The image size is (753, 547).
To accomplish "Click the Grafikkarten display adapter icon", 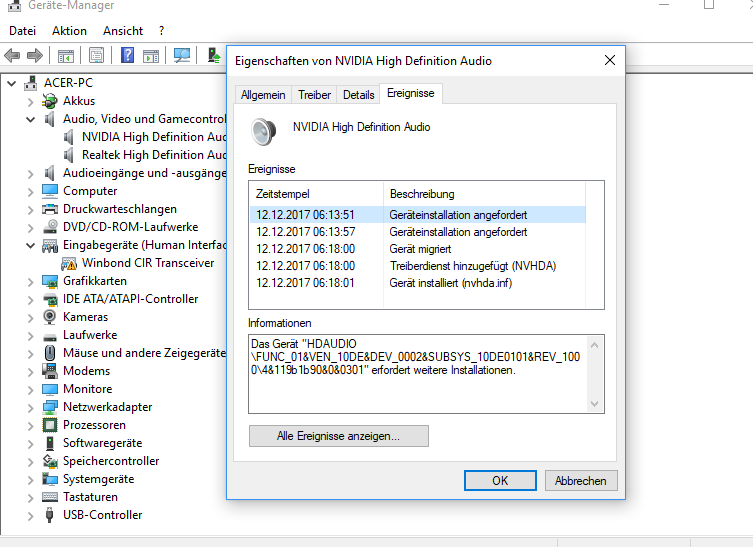I will [49, 281].
